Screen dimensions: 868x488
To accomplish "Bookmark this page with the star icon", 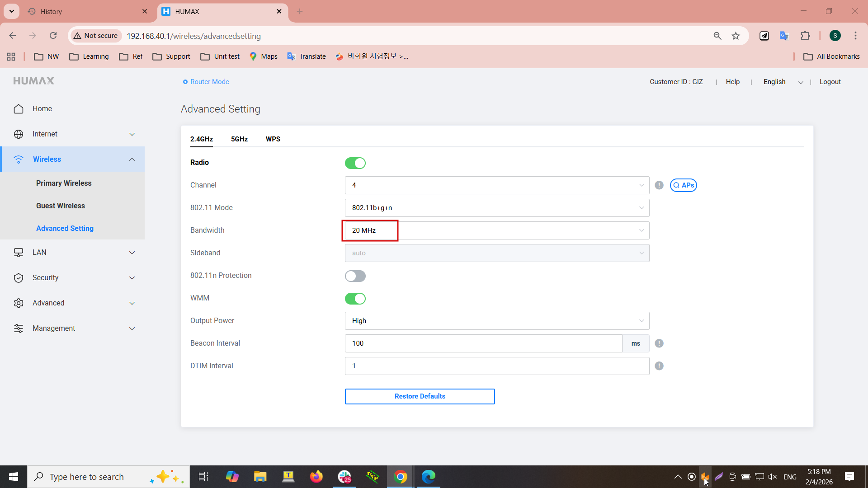I will 736,36.
